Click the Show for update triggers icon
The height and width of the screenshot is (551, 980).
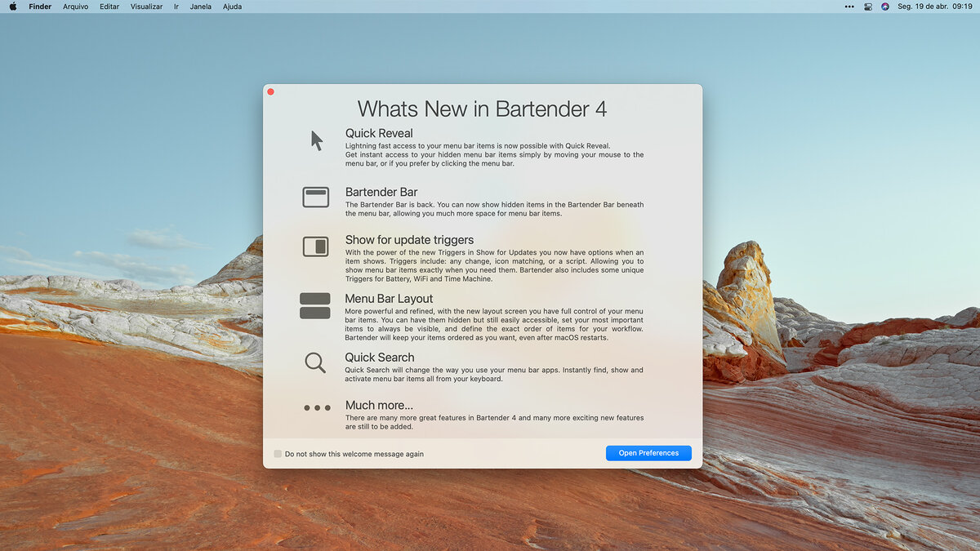[315, 247]
